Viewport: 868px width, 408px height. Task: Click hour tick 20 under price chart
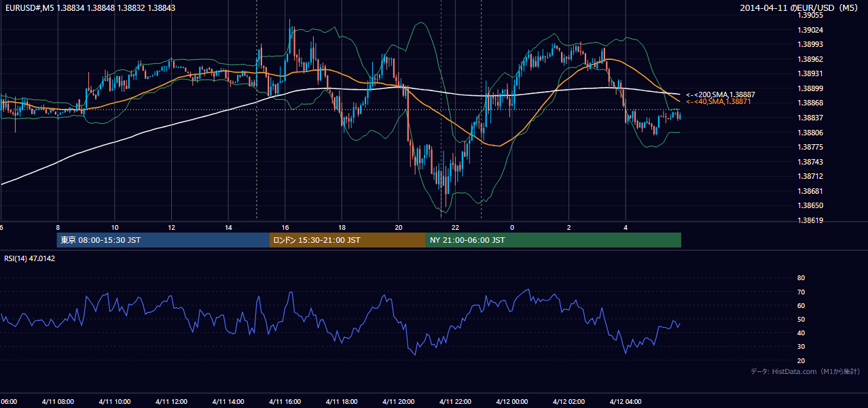(399, 228)
